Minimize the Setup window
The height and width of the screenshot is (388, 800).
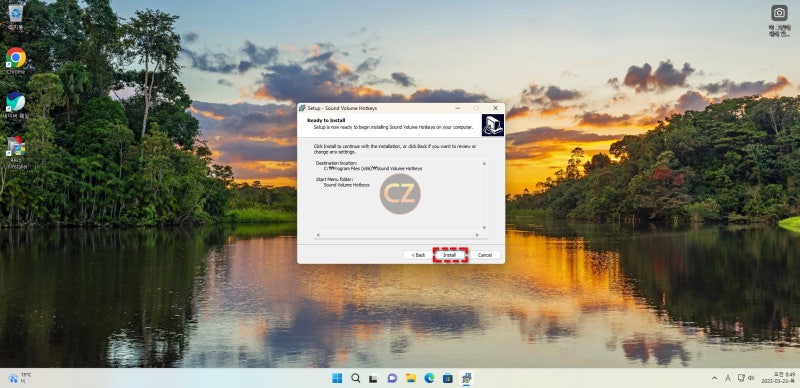point(457,108)
